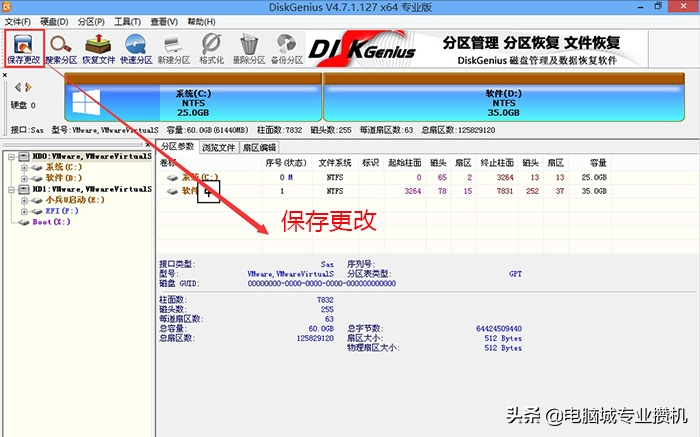This screenshot has height=437, width=700.
Task: Click Delete Partition (删除分区) trash icon
Action: click(249, 49)
